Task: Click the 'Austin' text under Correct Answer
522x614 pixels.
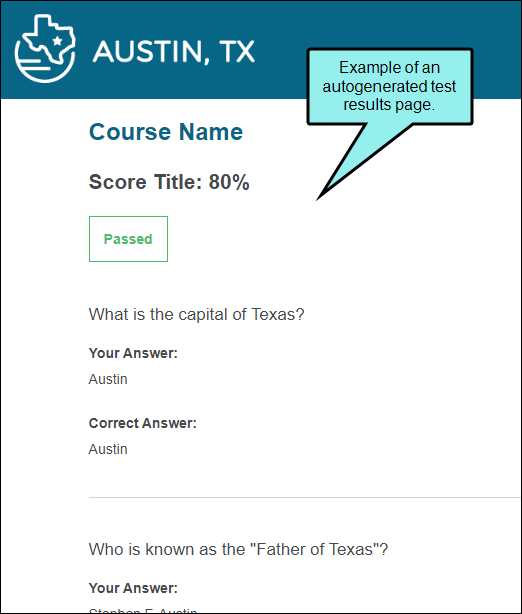Action: coord(108,449)
